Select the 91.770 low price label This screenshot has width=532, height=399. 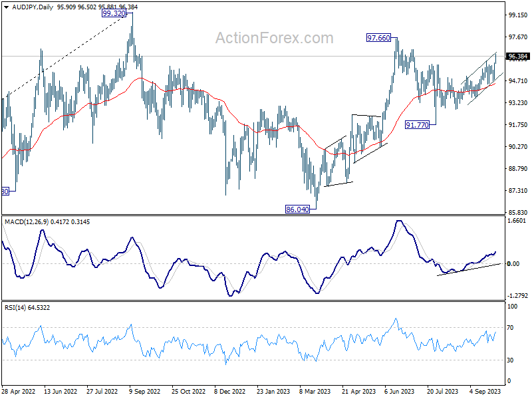click(418, 125)
